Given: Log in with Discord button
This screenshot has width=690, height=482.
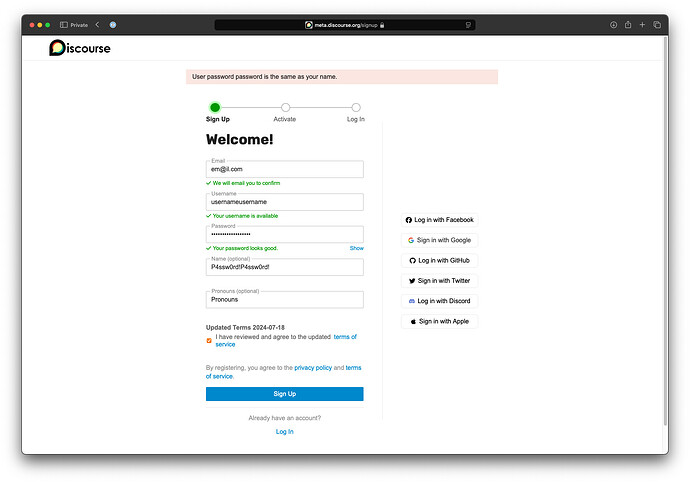Looking at the screenshot, I should tap(440, 301).
